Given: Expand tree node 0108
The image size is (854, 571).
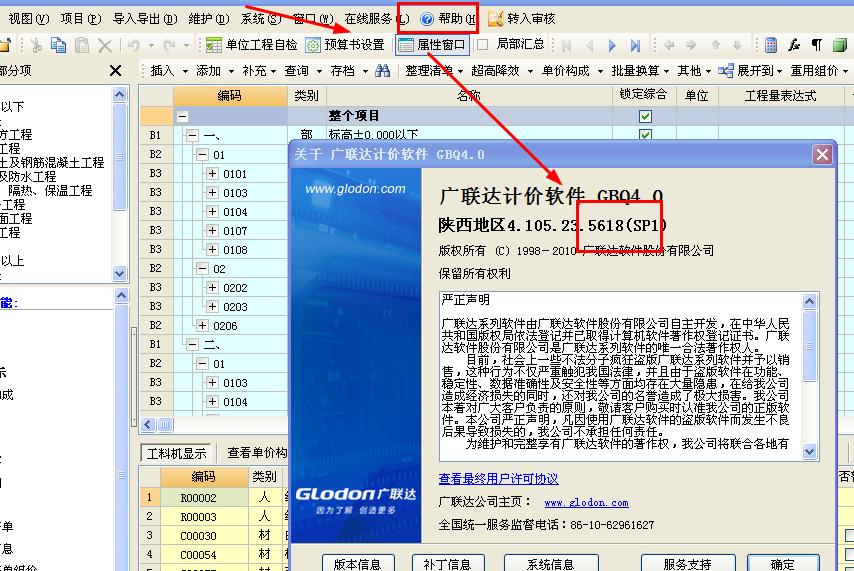Looking at the screenshot, I should (212, 250).
